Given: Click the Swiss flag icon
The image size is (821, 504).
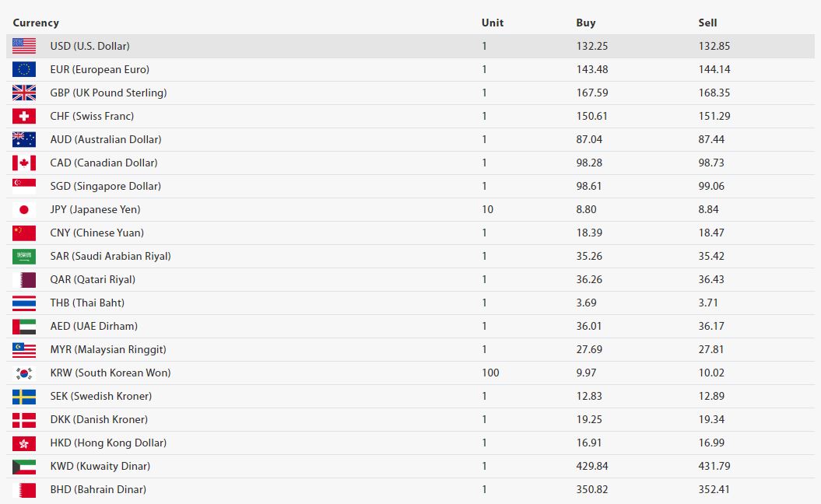Looking at the screenshot, I should click(24, 117).
